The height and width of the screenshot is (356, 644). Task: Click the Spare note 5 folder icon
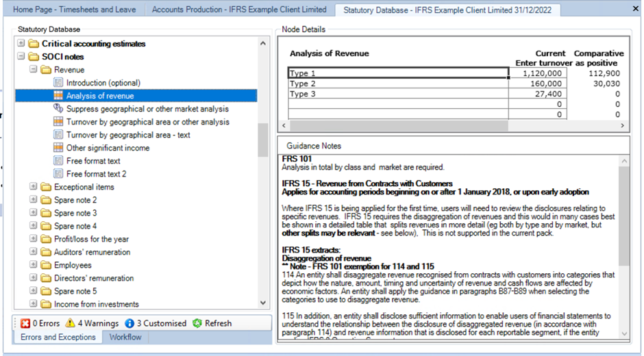pos(46,291)
